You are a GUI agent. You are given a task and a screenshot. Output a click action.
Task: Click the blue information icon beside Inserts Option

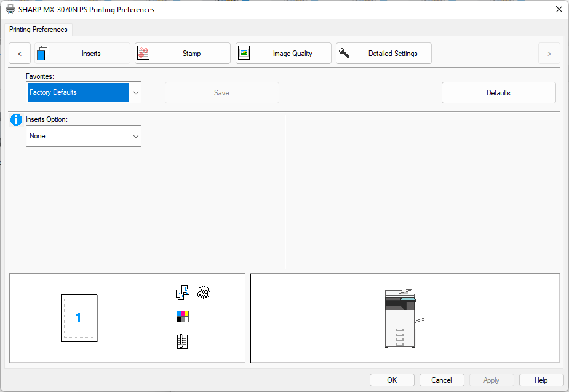[16, 119]
